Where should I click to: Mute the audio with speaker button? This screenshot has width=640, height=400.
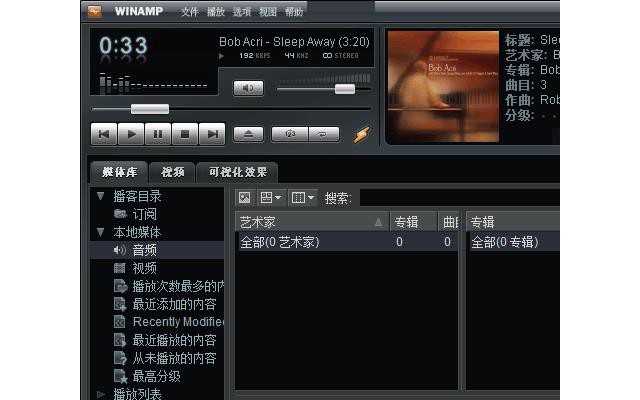pos(248,88)
